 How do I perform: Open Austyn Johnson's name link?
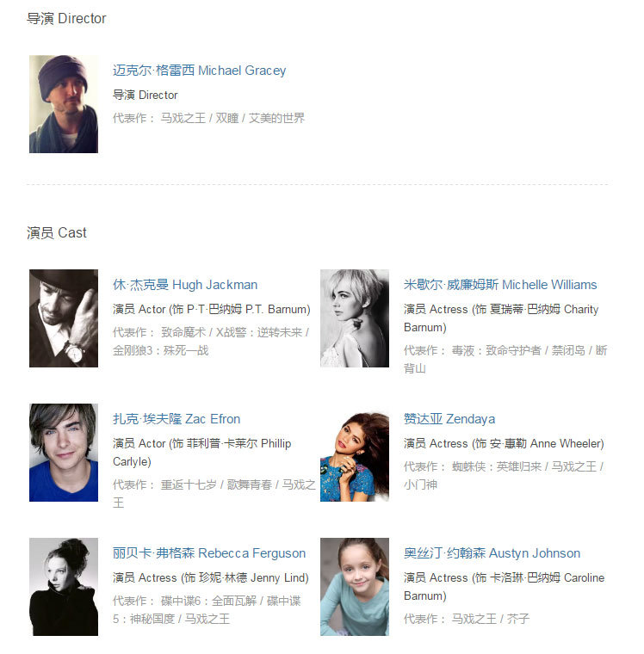(x=492, y=553)
